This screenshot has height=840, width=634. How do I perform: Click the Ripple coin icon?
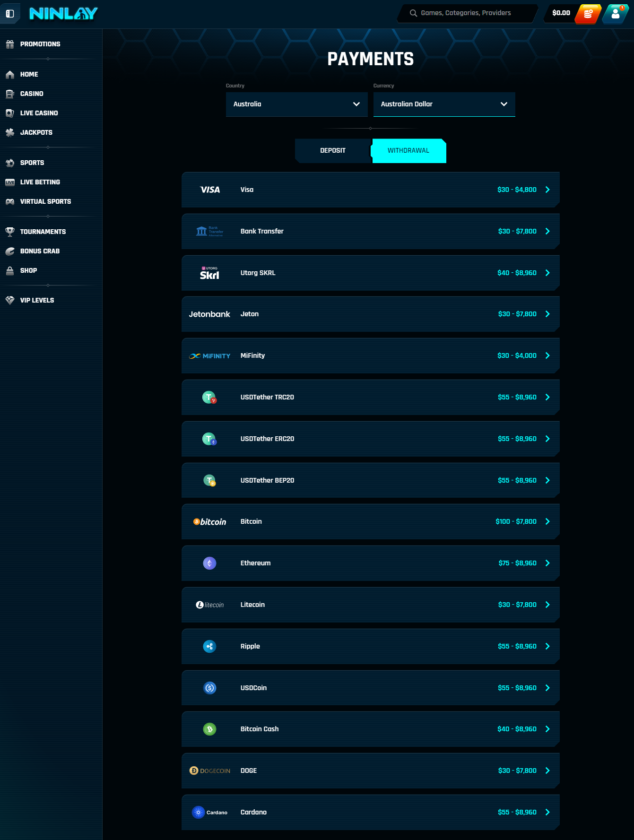coord(209,646)
